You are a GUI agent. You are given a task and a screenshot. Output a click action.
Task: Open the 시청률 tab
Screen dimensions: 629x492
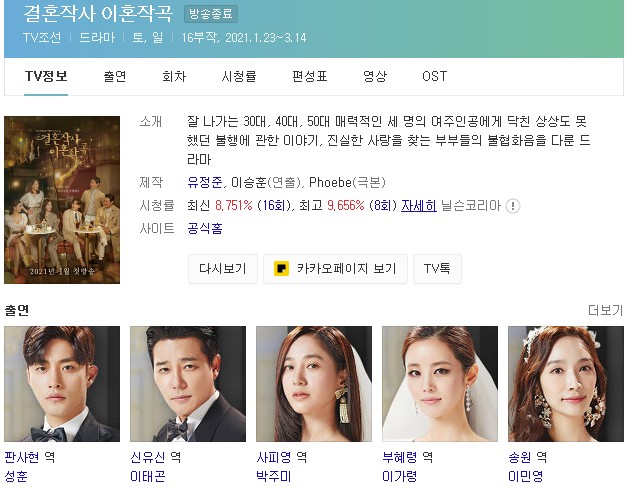pos(239,76)
